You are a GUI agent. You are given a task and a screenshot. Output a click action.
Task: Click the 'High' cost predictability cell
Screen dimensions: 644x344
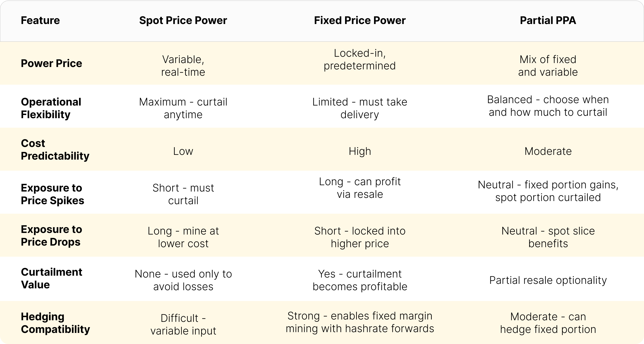click(360, 151)
